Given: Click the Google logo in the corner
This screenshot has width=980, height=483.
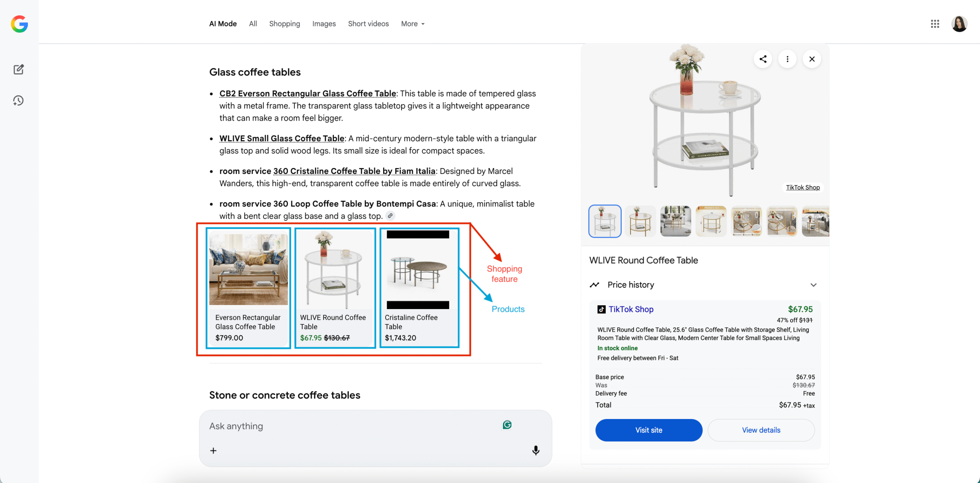Looking at the screenshot, I should tap(19, 24).
